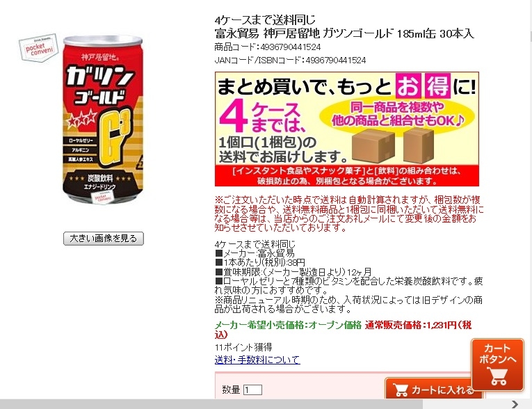Click the 大きい画像を見る button

click(x=104, y=239)
